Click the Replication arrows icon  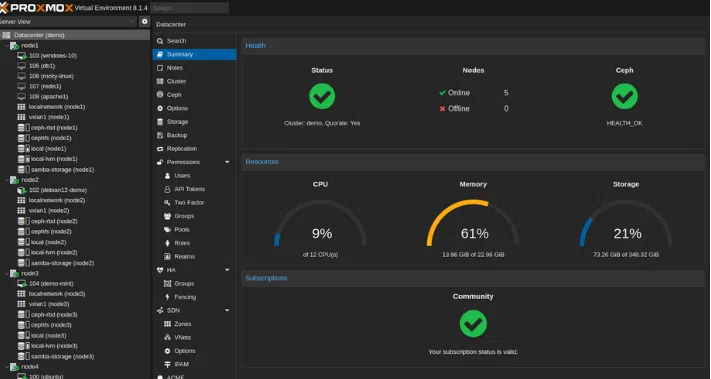(160, 149)
